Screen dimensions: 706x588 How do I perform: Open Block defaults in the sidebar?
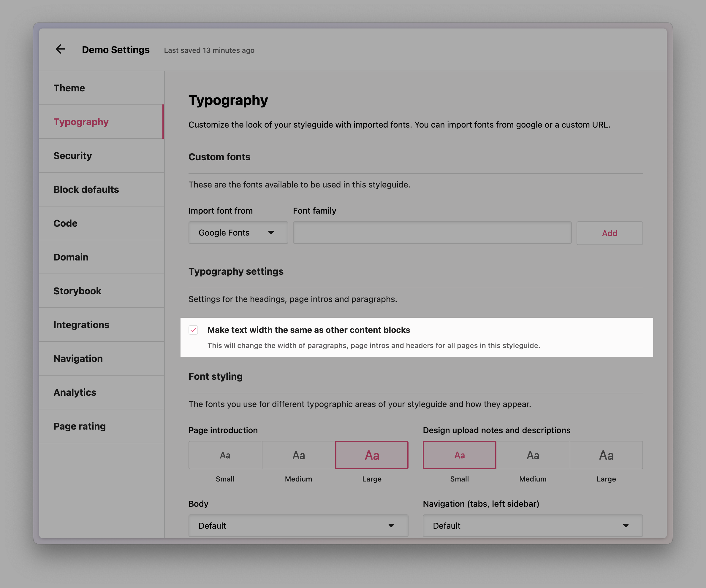coord(102,190)
